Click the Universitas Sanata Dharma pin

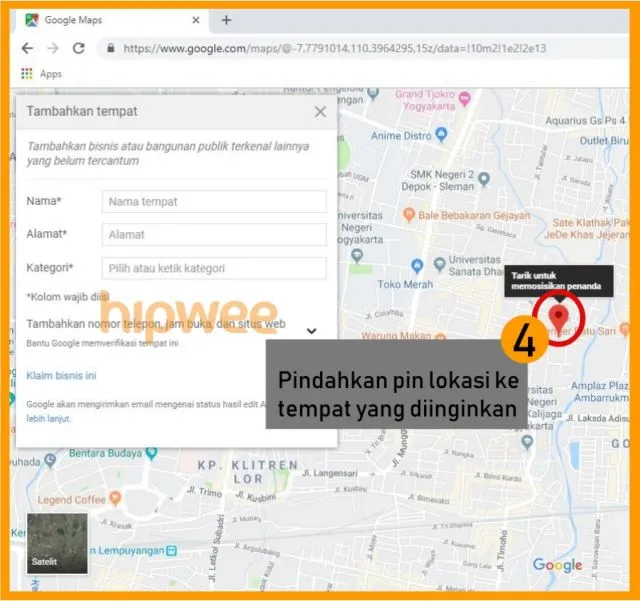pyautogui.click(x=440, y=265)
